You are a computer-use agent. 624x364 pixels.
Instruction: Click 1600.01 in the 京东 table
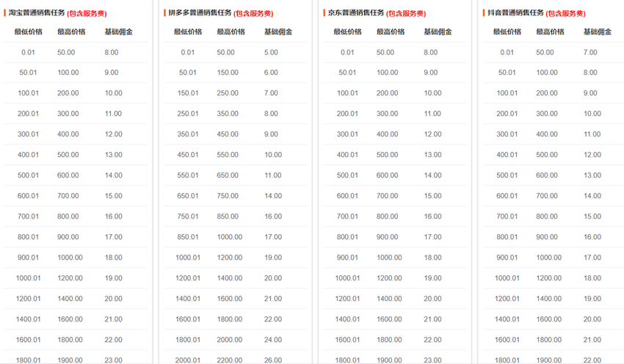tap(347, 340)
